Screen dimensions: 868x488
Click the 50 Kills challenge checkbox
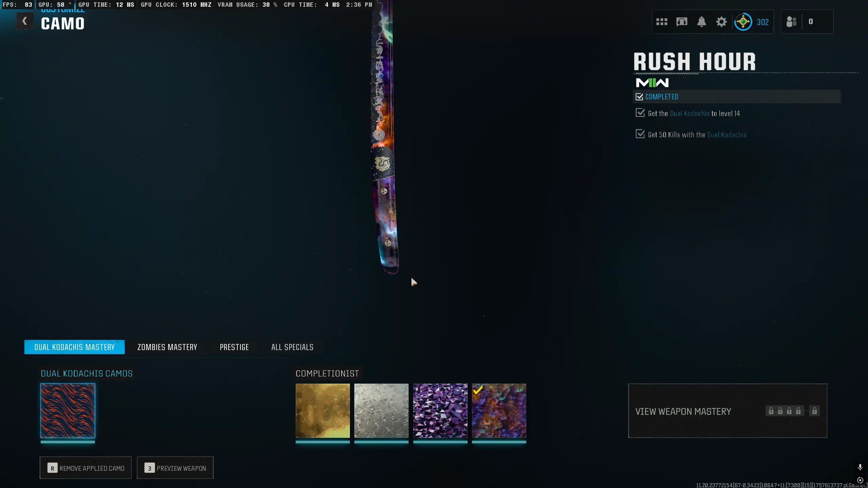(640, 134)
